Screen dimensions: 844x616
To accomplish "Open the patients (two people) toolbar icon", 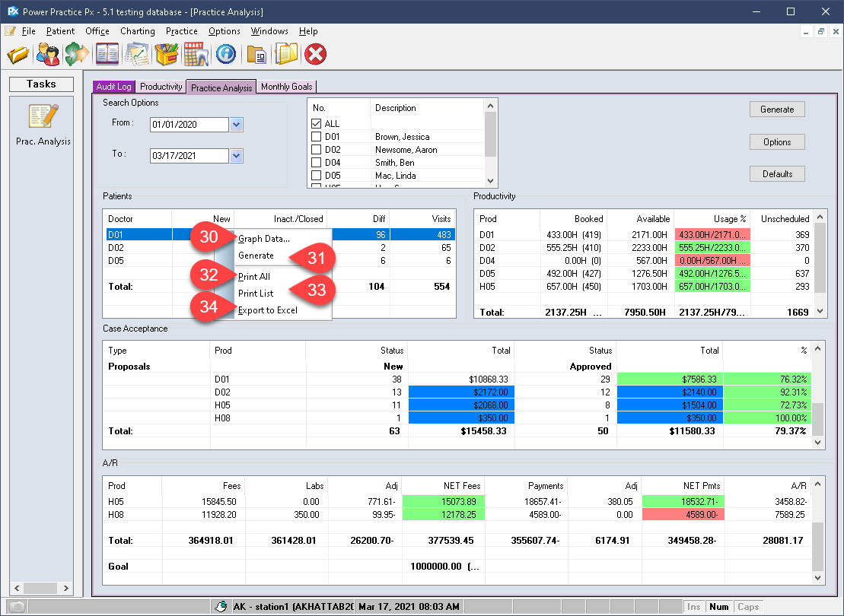I will 48,54.
